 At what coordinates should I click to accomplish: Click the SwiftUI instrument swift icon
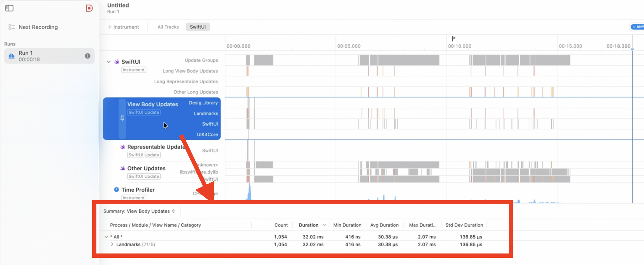click(x=117, y=62)
